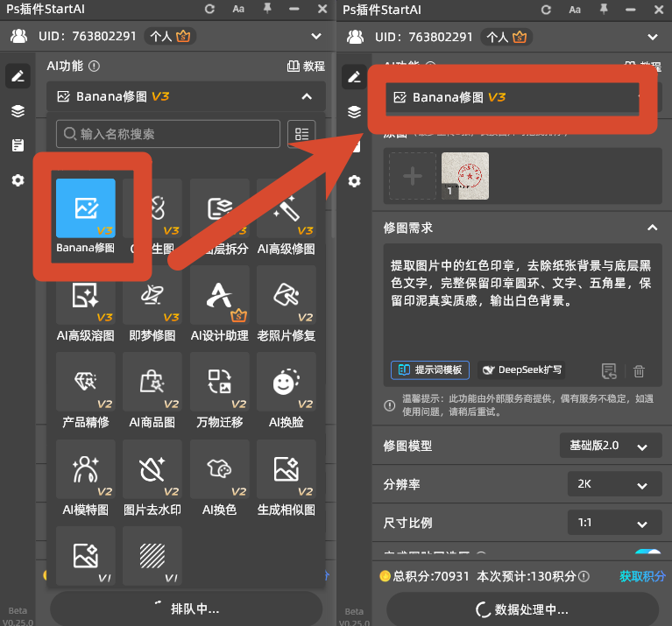Click the DeepSeek扩写 button

coord(521,370)
